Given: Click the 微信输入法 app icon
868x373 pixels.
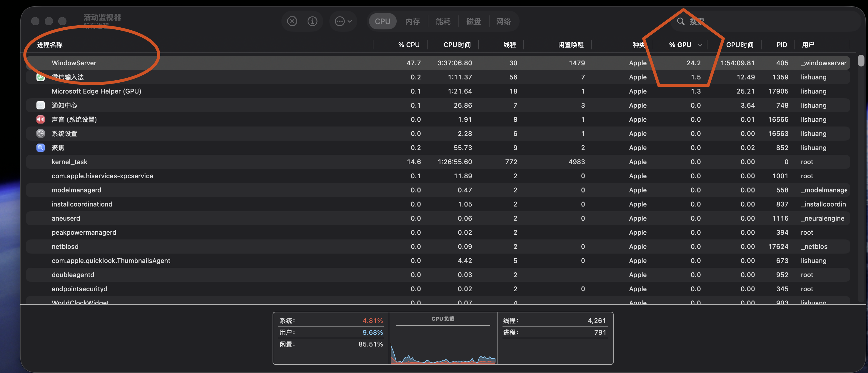Looking at the screenshot, I should click(x=41, y=77).
